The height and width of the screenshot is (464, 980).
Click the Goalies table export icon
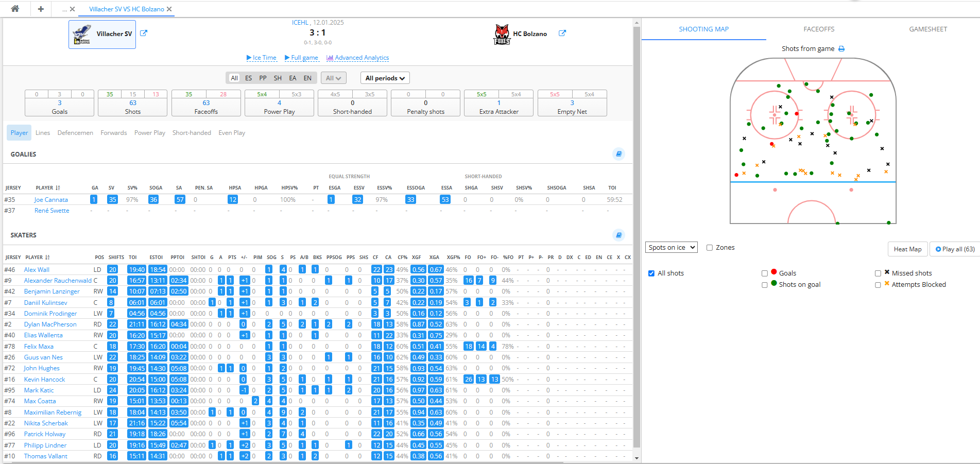click(618, 154)
